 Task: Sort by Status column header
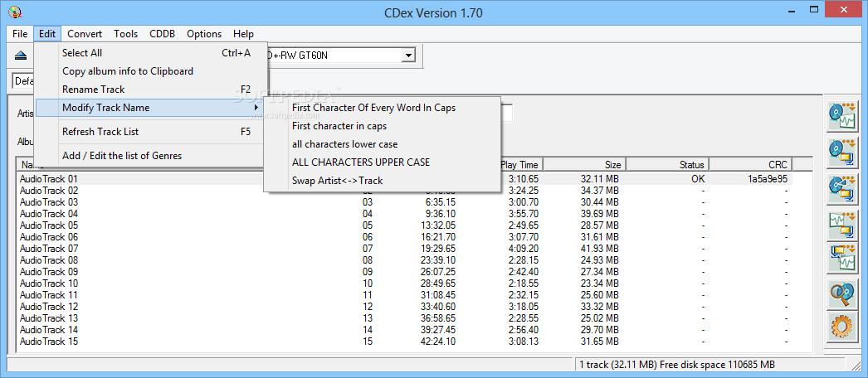tap(668, 165)
